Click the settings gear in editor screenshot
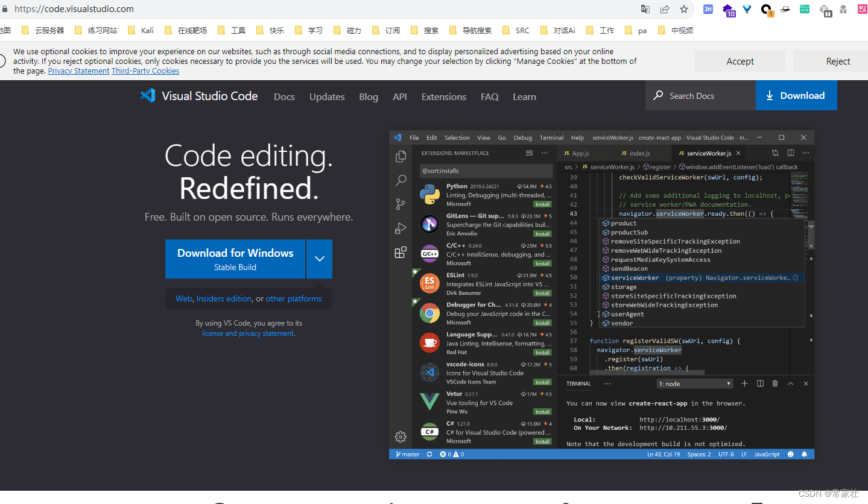868x504 pixels. click(x=401, y=436)
